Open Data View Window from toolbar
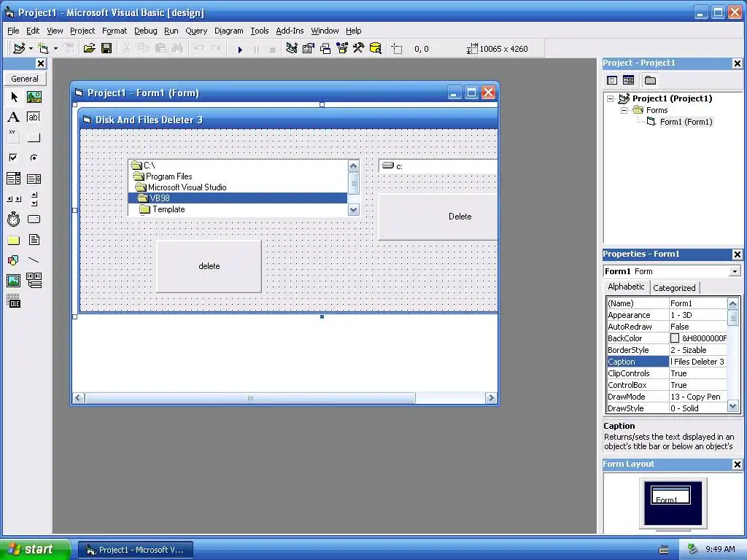 click(376, 49)
